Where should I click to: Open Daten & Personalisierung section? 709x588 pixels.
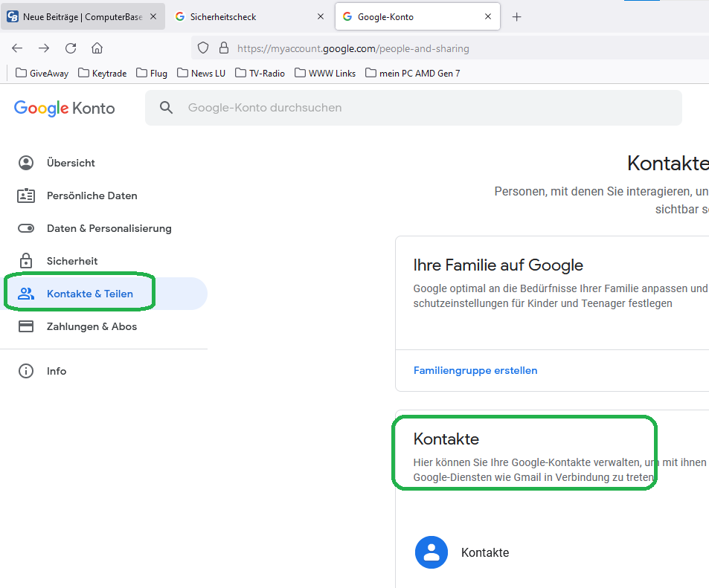(109, 228)
